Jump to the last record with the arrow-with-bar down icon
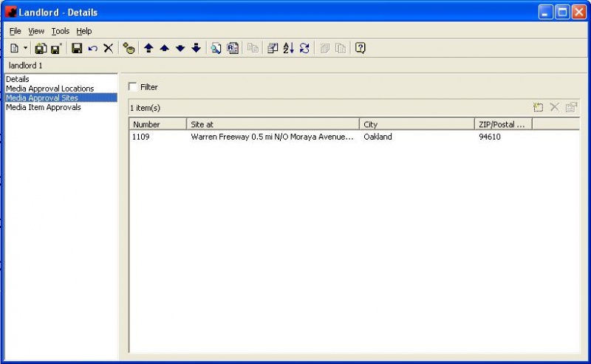 196,48
